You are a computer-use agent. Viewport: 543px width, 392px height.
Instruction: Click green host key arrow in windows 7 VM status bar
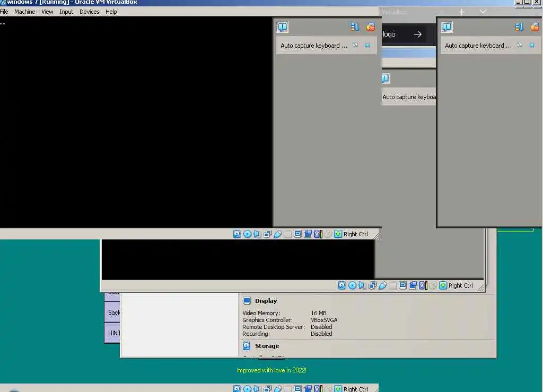click(x=338, y=234)
